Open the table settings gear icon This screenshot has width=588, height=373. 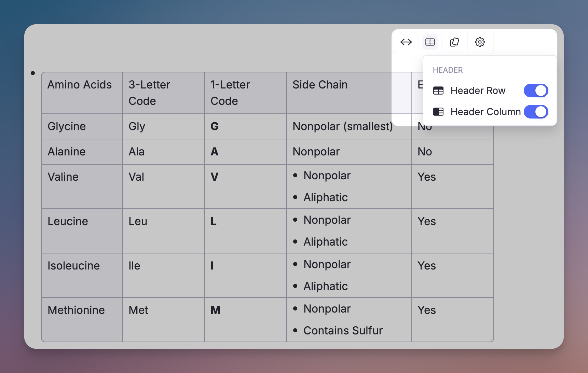[480, 42]
